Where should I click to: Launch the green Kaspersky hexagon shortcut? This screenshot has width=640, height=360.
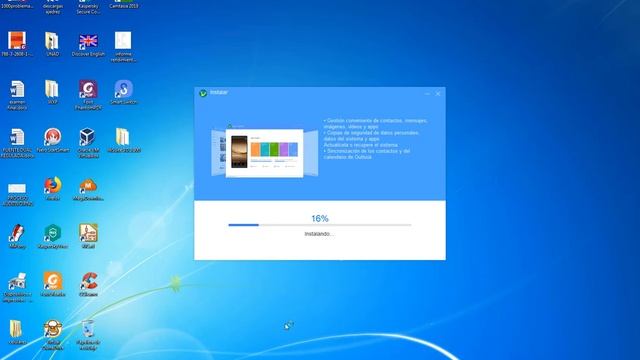coord(53,233)
